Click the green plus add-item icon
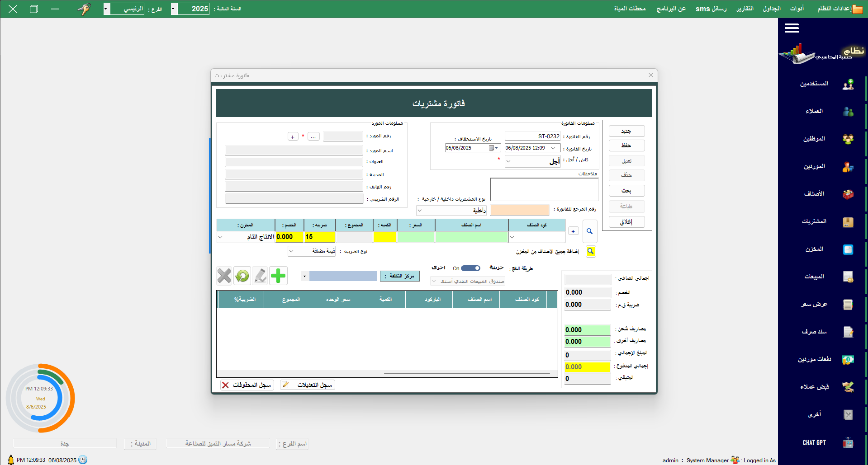This screenshot has height=465, width=868. [x=278, y=276]
